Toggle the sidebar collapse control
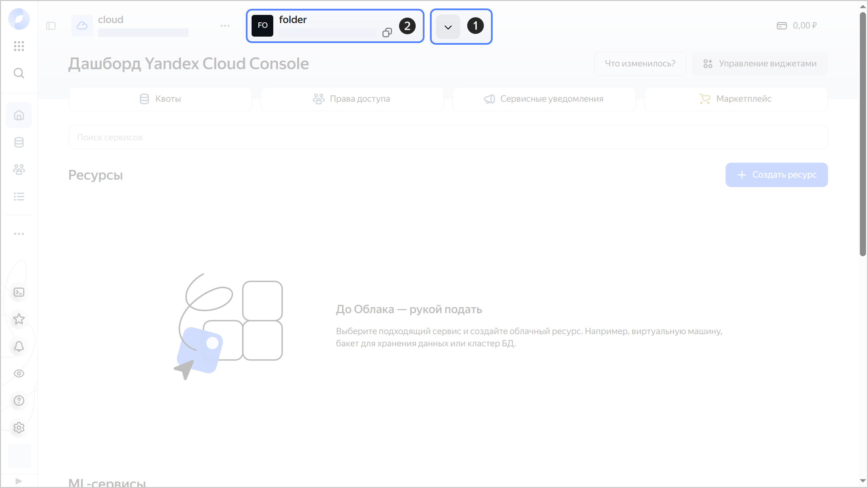Viewport: 868px width, 488px height. pyautogui.click(x=51, y=25)
